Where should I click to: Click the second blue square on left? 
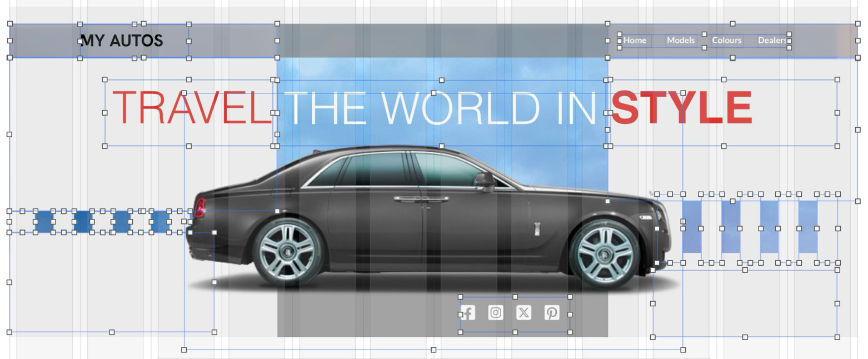83,222
